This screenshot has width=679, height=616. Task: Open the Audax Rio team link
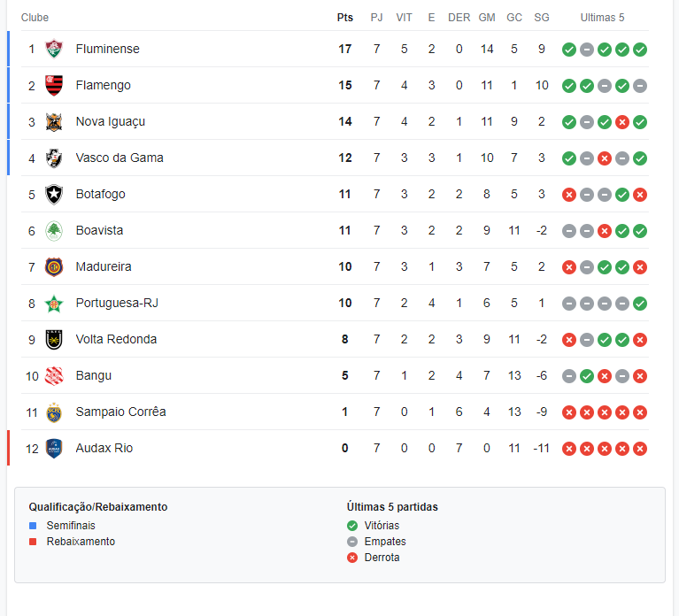[x=104, y=448]
